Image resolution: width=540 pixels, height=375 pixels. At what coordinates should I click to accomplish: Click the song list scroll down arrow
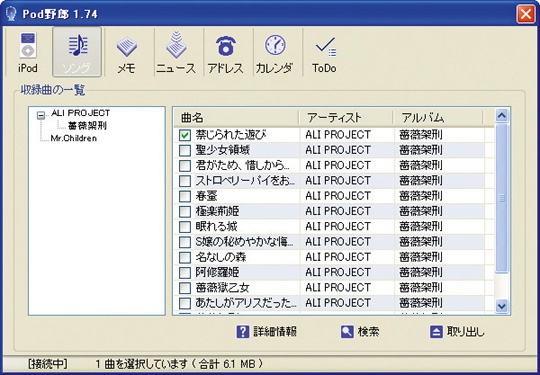click(502, 306)
